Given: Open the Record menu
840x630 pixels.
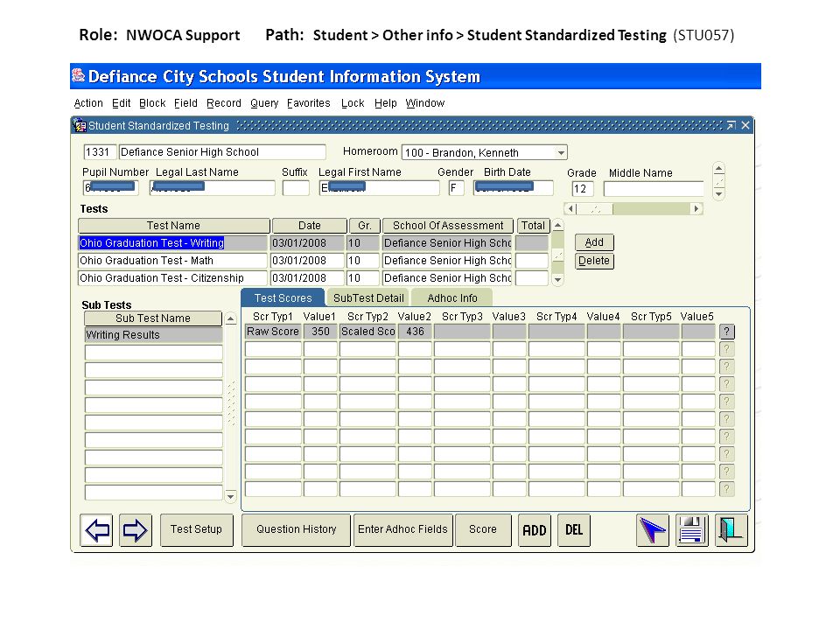Looking at the screenshot, I should click(224, 103).
